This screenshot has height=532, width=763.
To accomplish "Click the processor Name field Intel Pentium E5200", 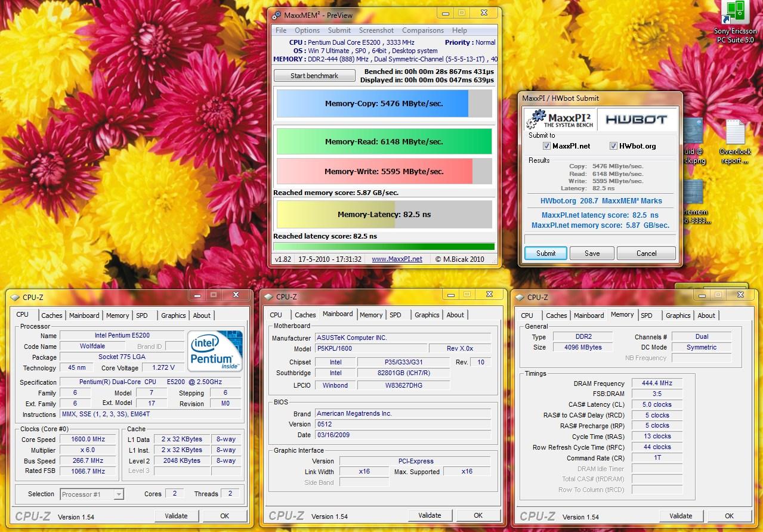I will [122, 336].
